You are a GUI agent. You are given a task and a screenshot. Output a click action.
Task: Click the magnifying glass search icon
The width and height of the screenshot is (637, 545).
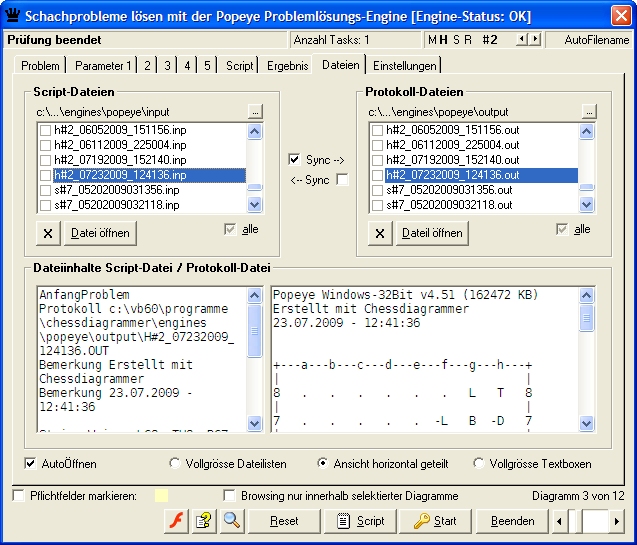coord(232,521)
